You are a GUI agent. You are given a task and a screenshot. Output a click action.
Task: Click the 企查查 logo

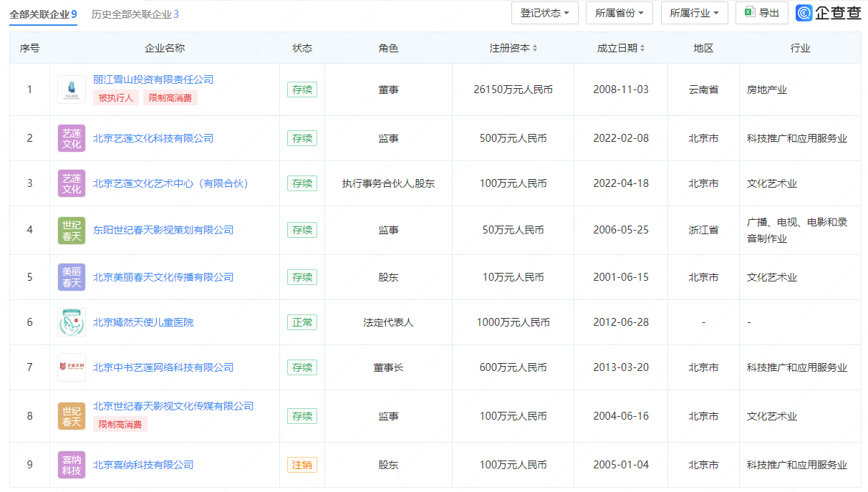[829, 13]
